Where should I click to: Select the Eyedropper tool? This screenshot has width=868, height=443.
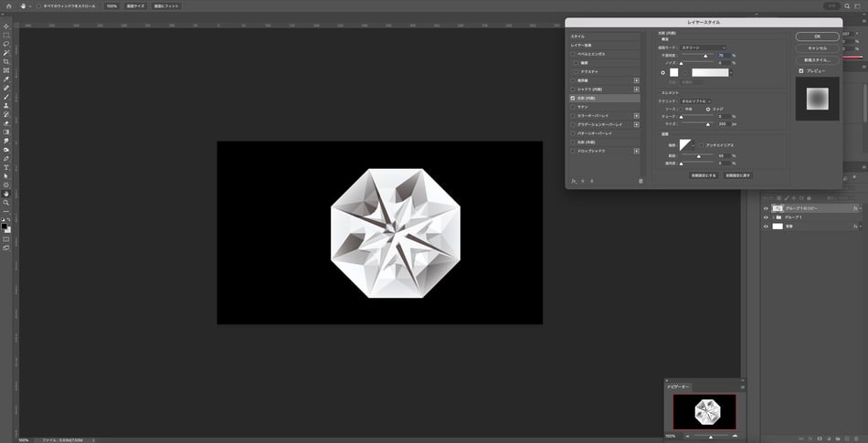tap(6, 79)
